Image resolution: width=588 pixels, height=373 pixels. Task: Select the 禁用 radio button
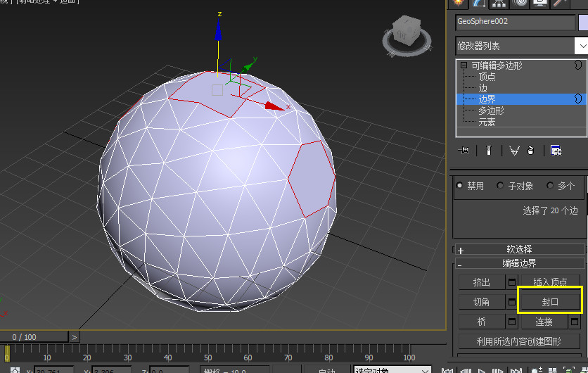click(460, 186)
